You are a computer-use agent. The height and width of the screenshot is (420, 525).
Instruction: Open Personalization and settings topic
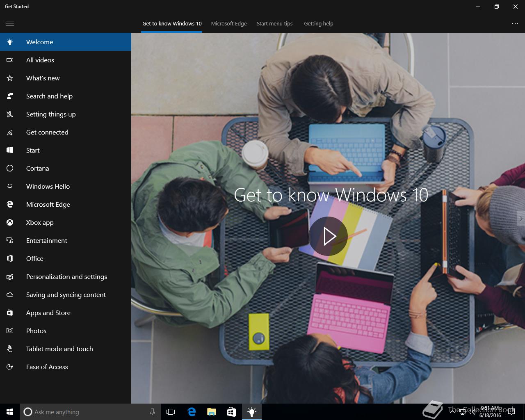[66, 276]
